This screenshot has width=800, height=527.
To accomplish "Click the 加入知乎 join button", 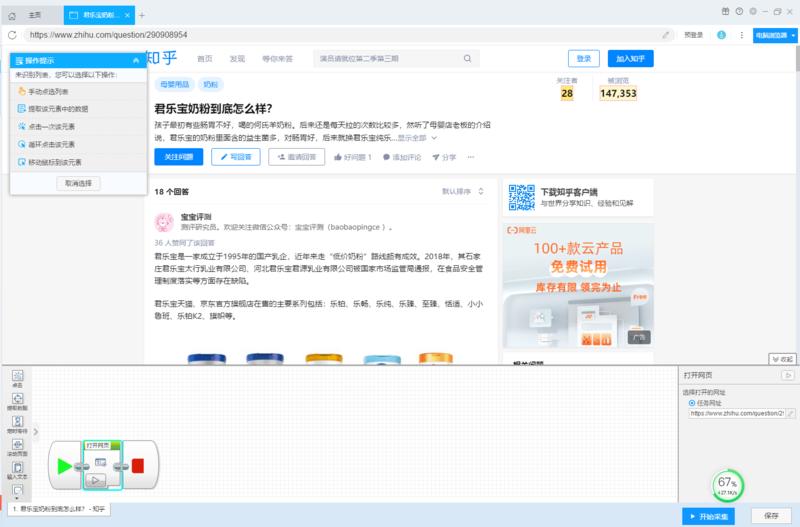I will click(x=631, y=59).
